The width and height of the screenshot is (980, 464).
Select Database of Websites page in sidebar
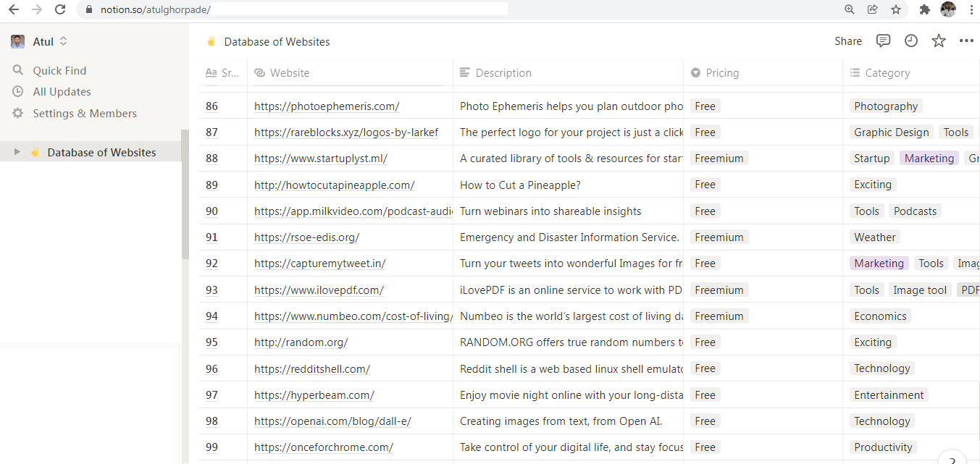coord(101,152)
